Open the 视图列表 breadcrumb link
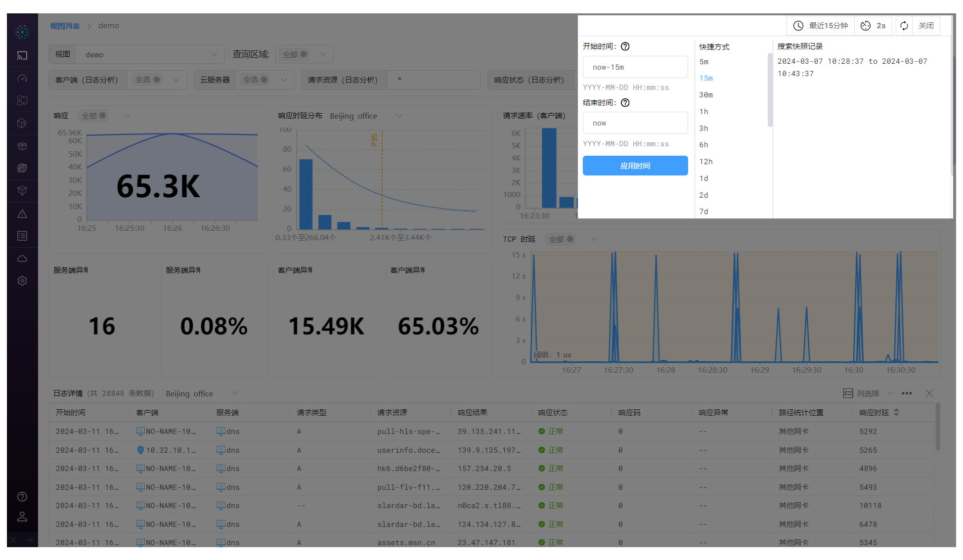The image size is (963, 560). (65, 26)
